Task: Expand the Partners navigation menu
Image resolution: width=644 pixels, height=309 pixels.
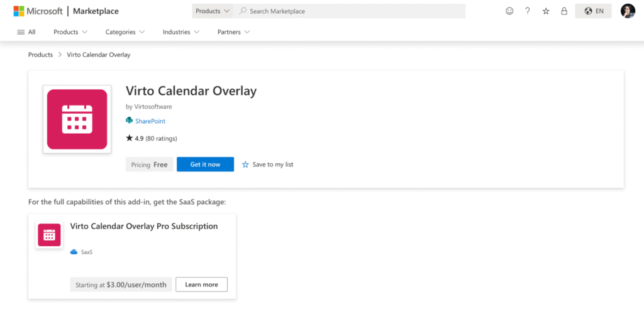Action: point(234,32)
